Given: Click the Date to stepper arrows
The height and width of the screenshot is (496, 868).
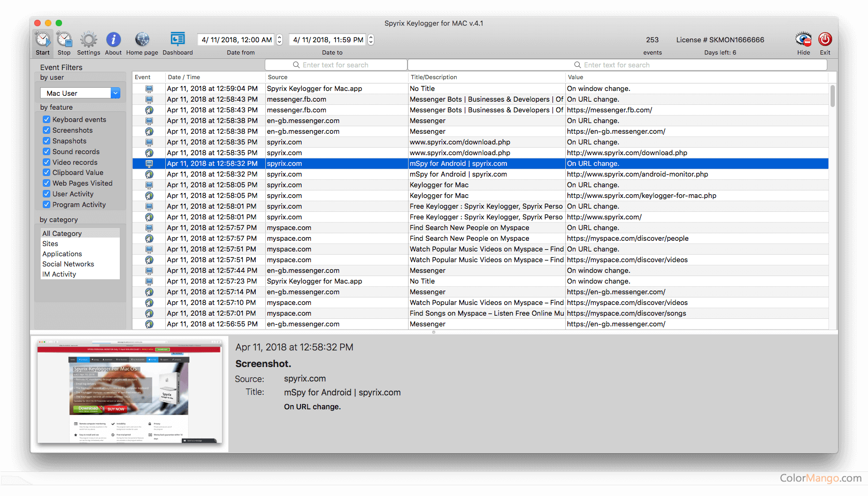Looking at the screenshot, I should tap(371, 40).
